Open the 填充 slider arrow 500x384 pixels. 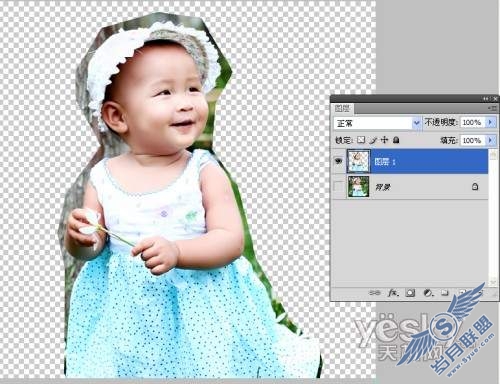click(x=490, y=140)
